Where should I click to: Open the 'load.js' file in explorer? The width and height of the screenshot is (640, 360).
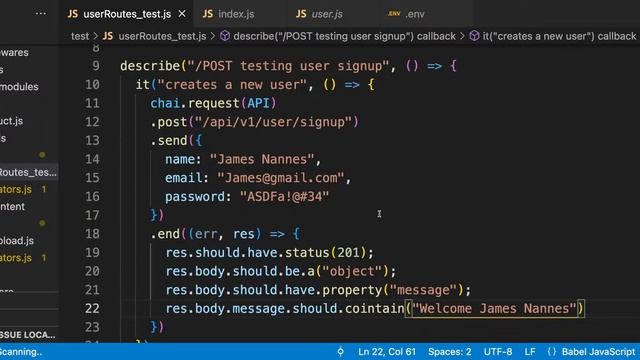tap(17, 240)
